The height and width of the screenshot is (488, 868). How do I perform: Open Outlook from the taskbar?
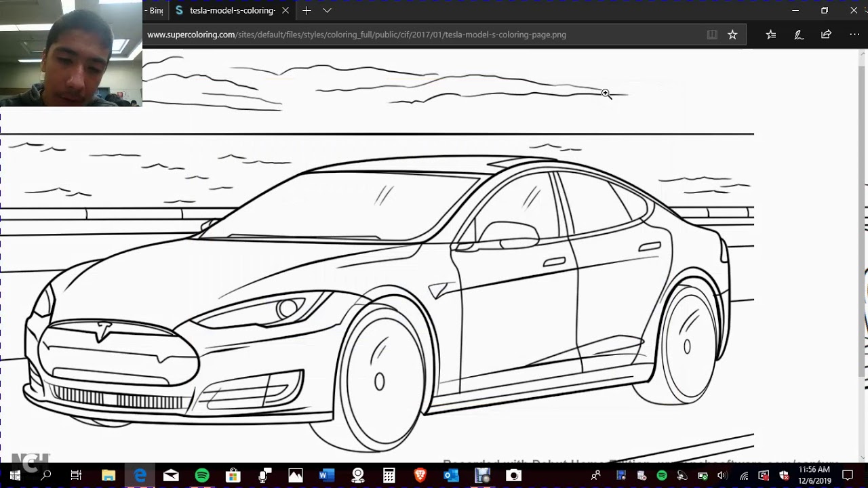[x=452, y=476]
